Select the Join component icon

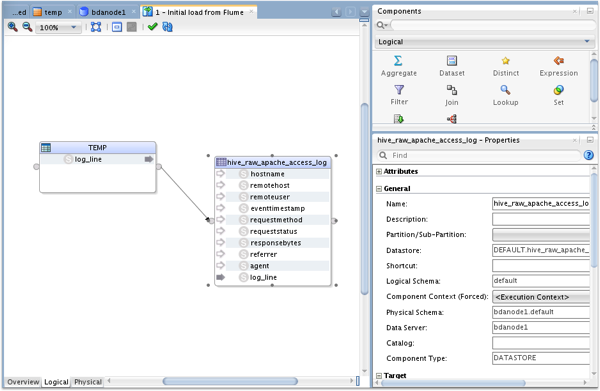click(452, 90)
